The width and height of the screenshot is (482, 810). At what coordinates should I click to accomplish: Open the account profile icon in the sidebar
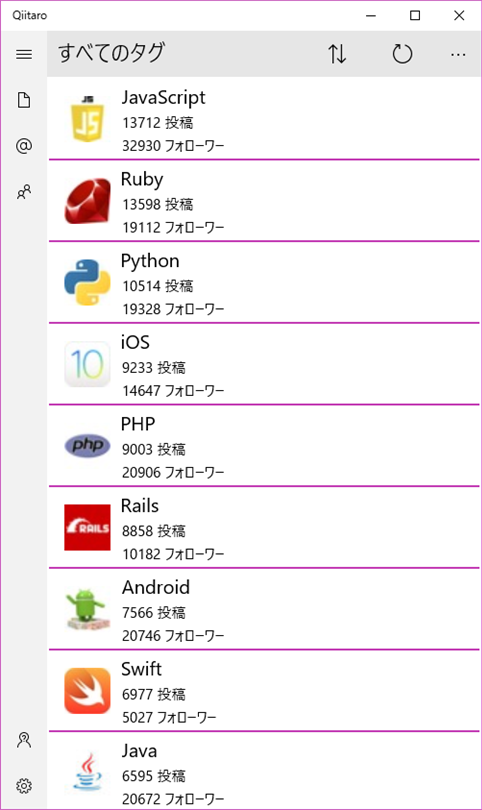pos(24,740)
